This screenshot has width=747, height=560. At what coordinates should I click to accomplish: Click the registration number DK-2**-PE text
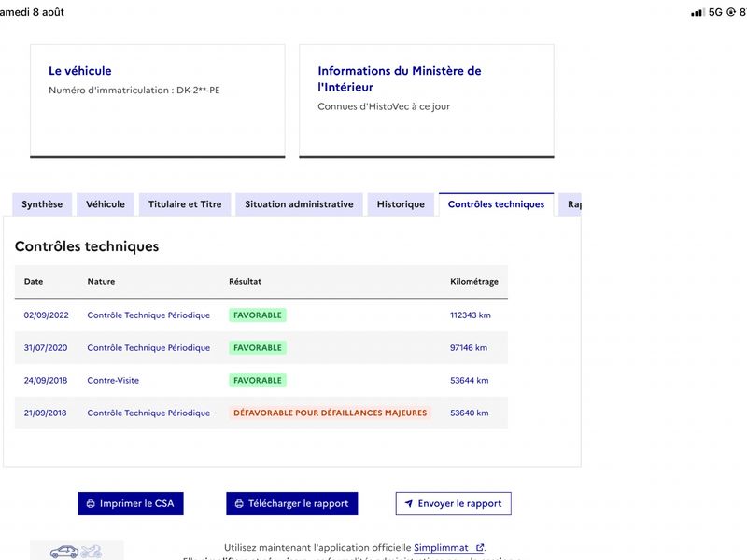pyautogui.click(x=198, y=90)
